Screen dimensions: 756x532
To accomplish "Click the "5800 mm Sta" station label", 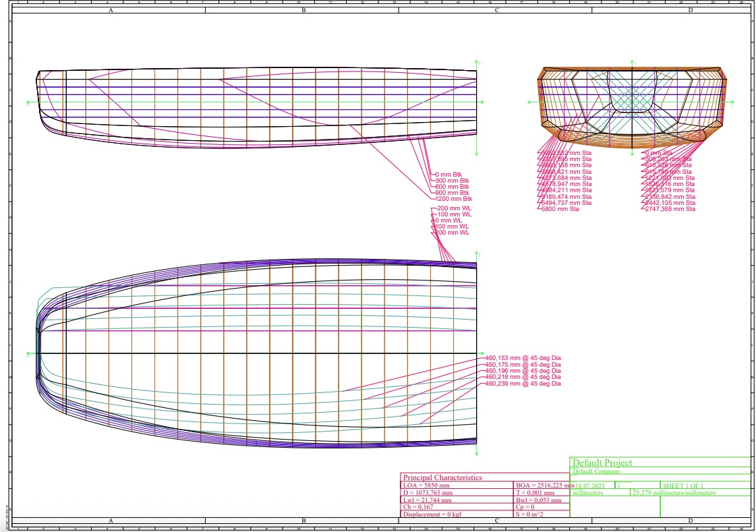I will [560, 208].
